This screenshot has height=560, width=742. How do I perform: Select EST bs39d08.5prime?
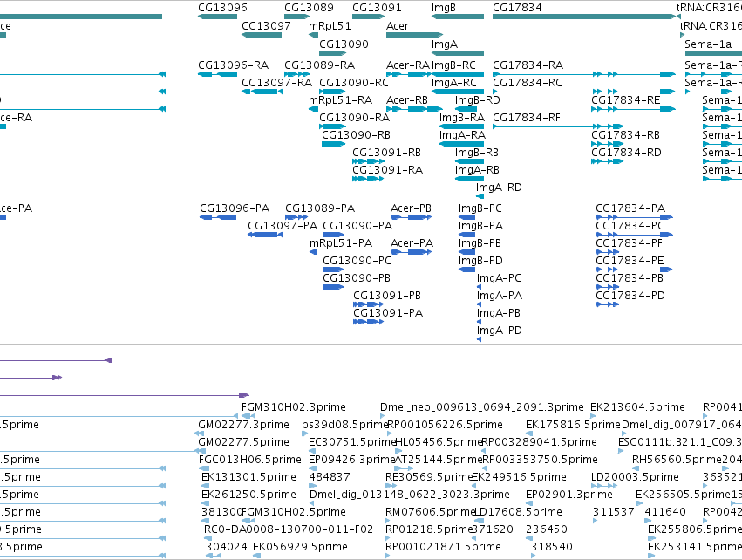(x=345, y=425)
